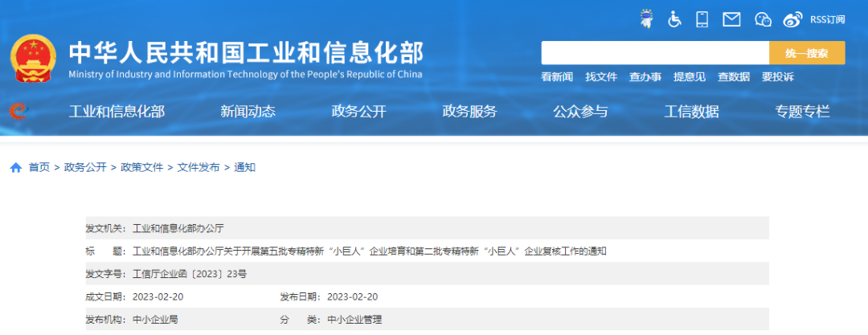868x335 pixels.
Task: Select the 要投诉 quick link
Action: click(778, 77)
